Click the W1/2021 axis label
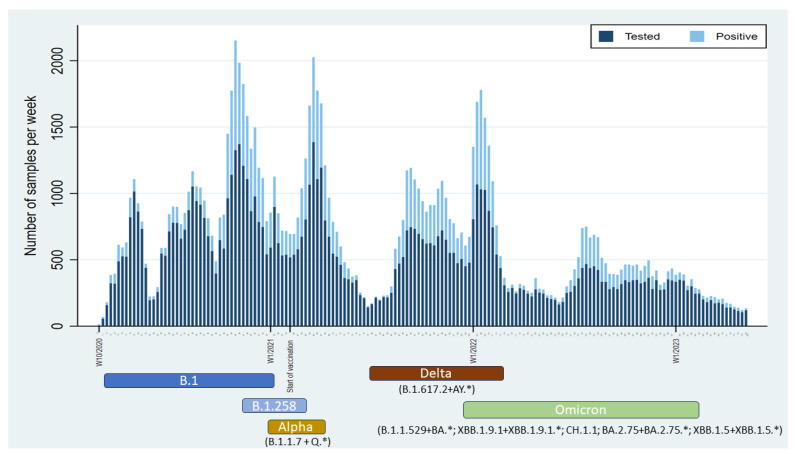798x458 pixels. point(270,352)
